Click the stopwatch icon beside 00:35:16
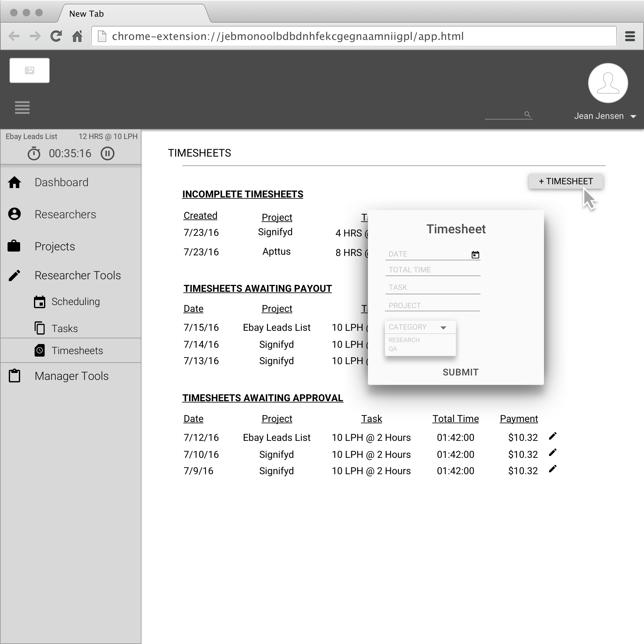This screenshot has width=644, height=644. point(34,154)
